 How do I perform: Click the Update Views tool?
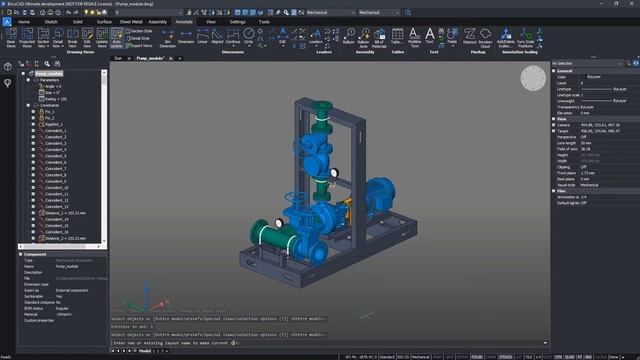(102, 38)
